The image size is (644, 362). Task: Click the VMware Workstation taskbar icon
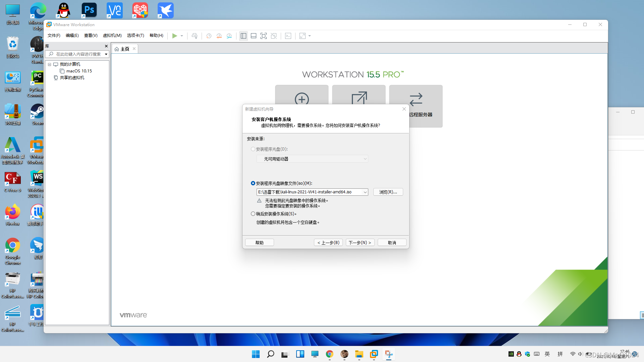pyautogui.click(x=374, y=354)
